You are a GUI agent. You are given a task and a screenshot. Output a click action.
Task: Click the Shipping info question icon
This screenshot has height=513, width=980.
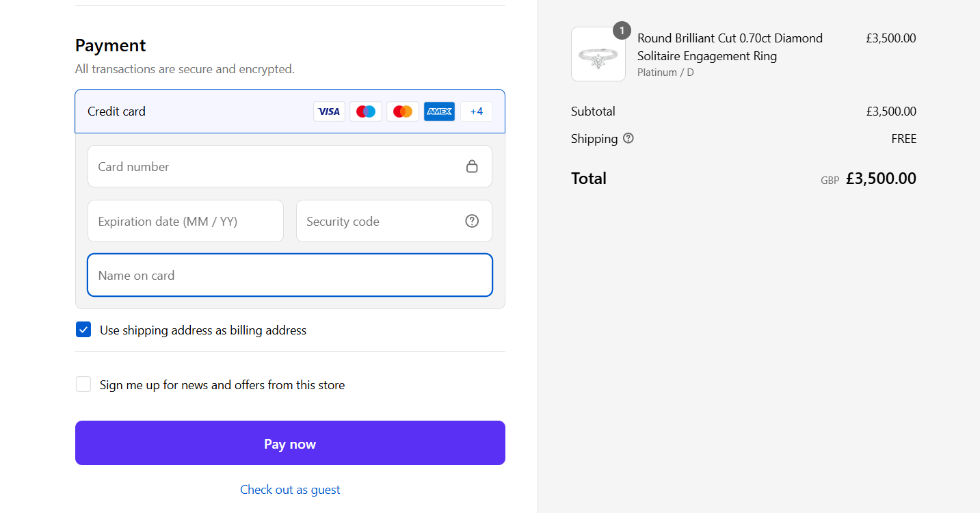tap(628, 138)
